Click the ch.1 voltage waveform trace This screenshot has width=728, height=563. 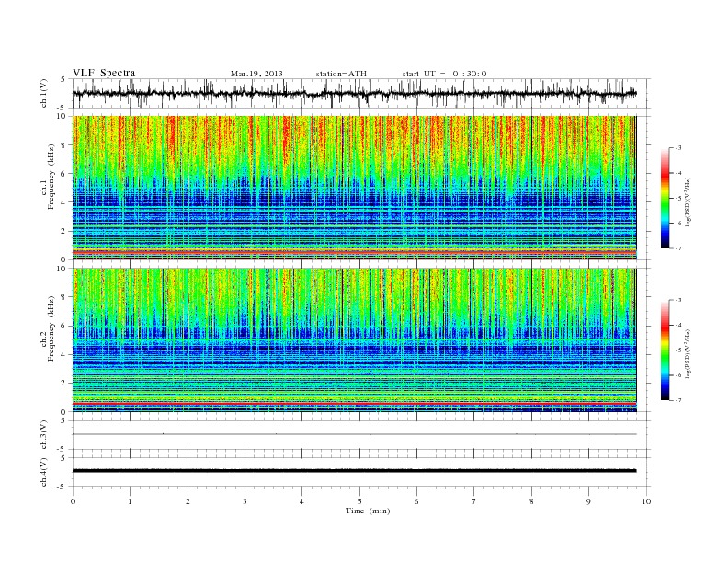pos(354,93)
